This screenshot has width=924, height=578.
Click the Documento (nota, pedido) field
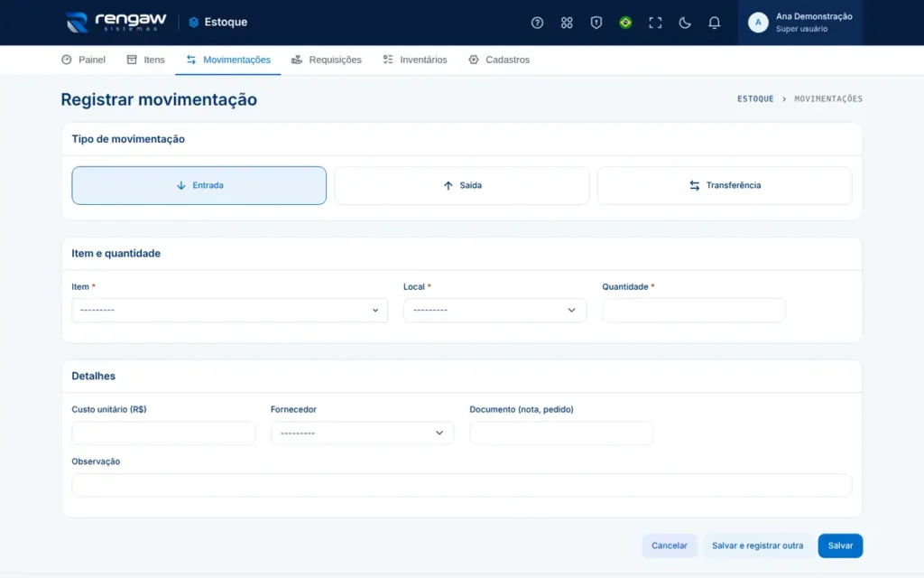tap(561, 433)
